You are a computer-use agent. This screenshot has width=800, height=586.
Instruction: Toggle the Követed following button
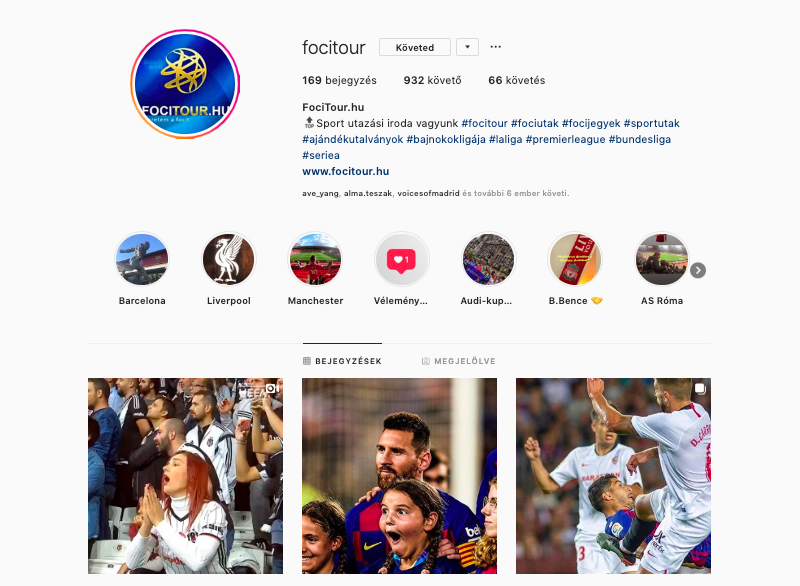tap(415, 47)
